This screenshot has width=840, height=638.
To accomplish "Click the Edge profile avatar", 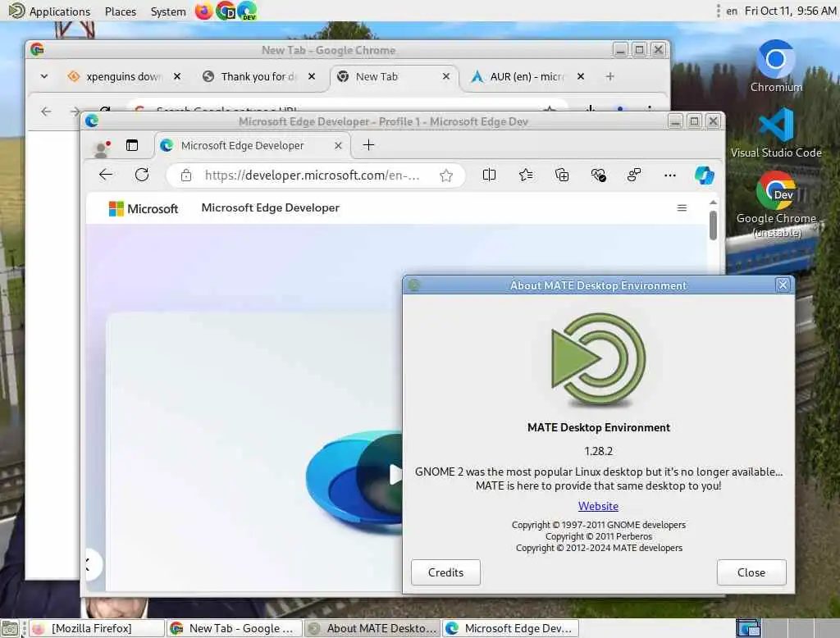I will [x=101, y=148].
